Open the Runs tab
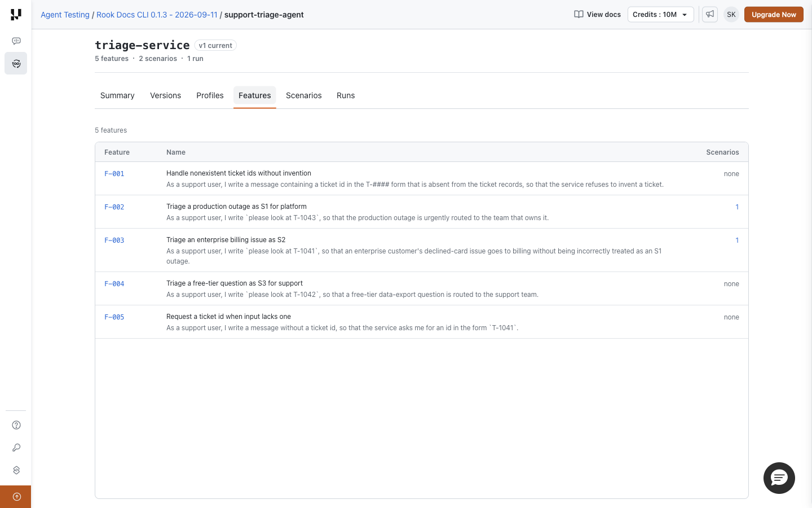812x508 pixels. tap(346, 96)
